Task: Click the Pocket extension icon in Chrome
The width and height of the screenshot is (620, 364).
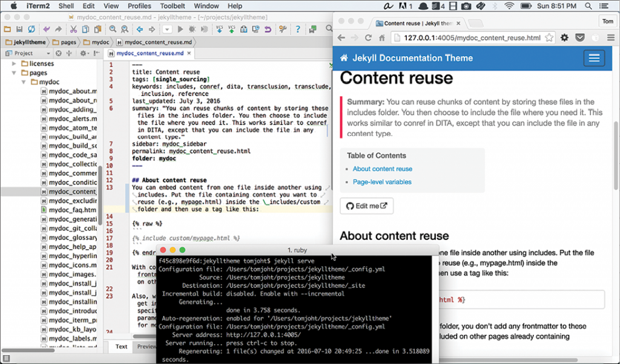Action: (x=579, y=38)
